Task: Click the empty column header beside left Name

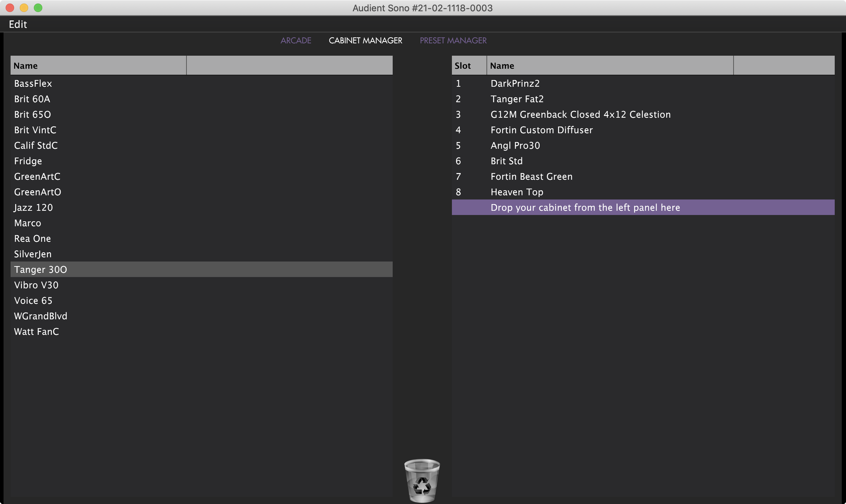Action: click(x=290, y=66)
